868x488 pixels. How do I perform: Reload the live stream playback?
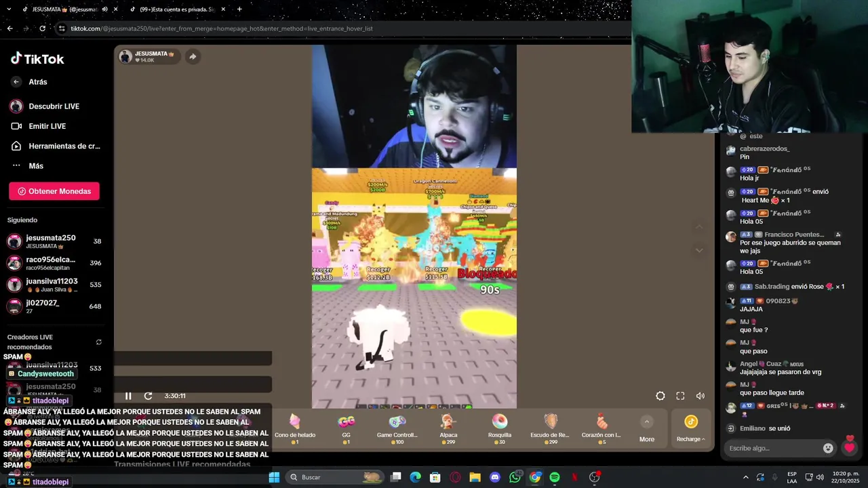[x=148, y=396]
